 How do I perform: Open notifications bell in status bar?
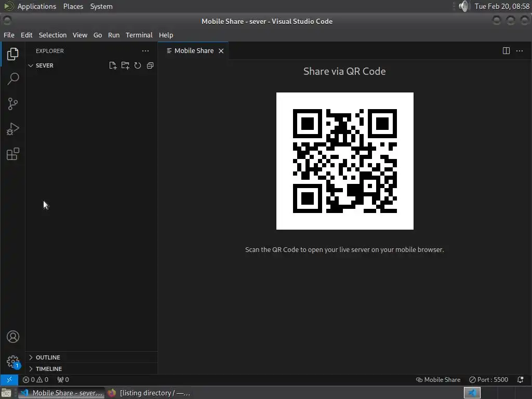[x=520, y=380]
